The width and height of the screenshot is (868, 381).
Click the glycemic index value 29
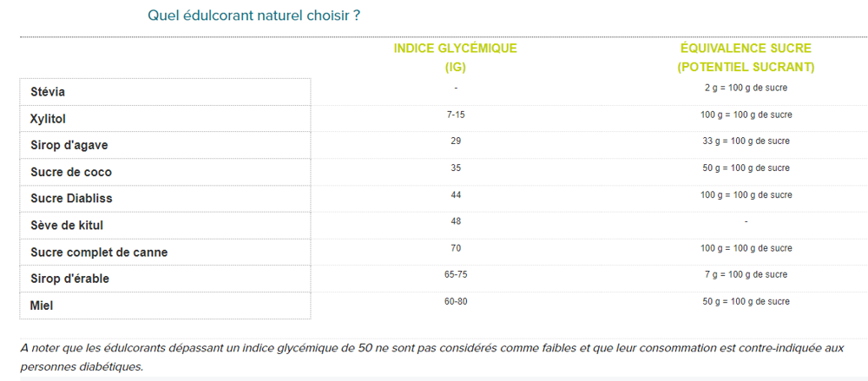pyautogui.click(x=456, y=141)
